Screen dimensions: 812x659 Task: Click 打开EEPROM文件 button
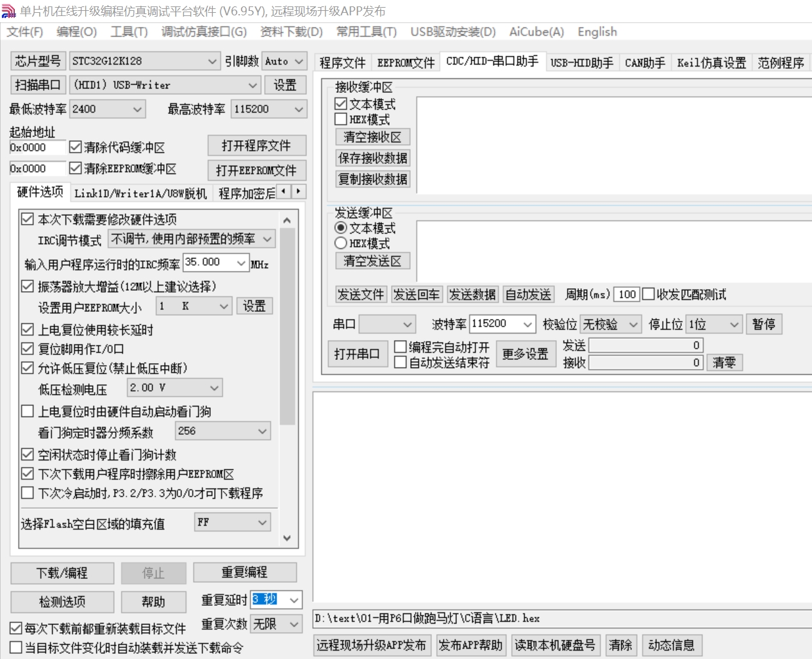(256, 170)
